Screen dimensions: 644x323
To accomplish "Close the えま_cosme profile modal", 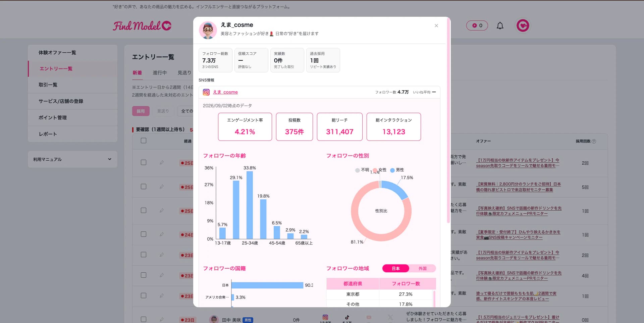I will (x=436, y=26).
